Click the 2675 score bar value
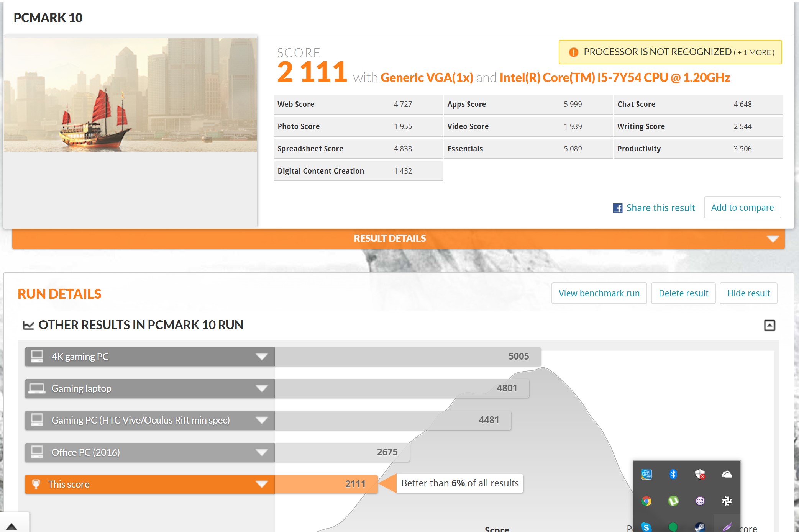Screen dimensions: 799x532 coord(387,452)
